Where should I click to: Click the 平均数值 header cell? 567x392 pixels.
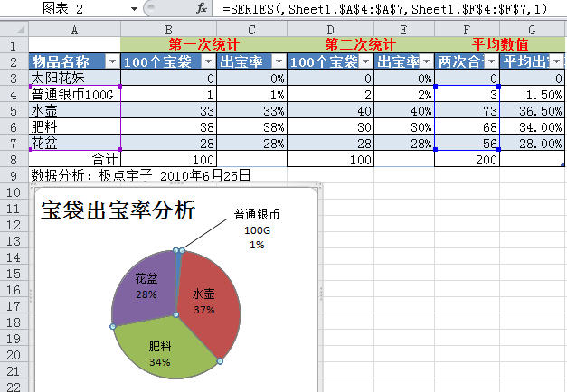point(500,45)
